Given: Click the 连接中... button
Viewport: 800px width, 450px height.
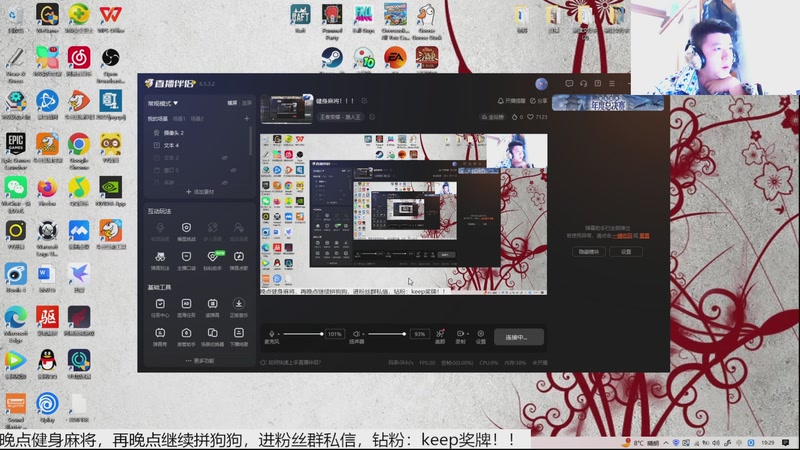Looking at the screenshot, I should coord(519,337).
